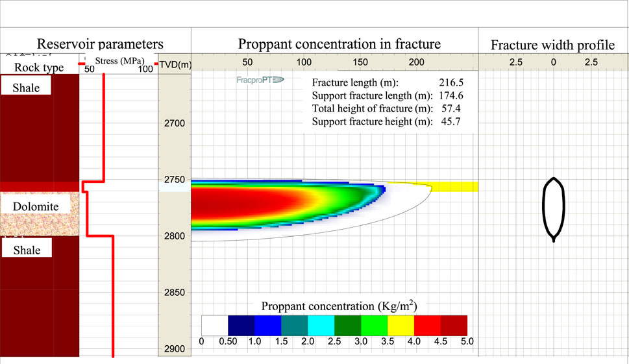Select the 2700 depth label

tap(175, 123)
